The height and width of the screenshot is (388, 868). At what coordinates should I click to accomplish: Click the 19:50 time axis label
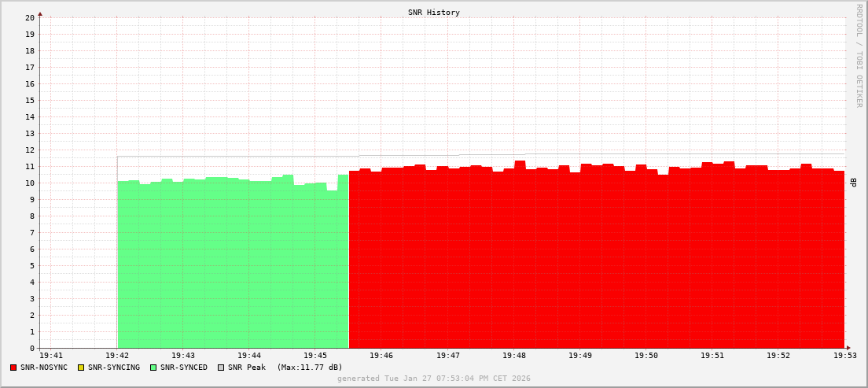coord(646,356)
